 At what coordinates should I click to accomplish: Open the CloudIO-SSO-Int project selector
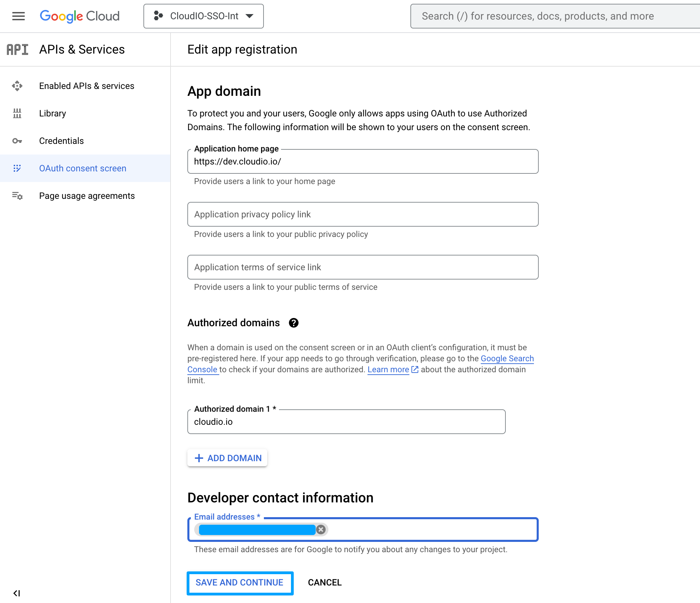203,16
